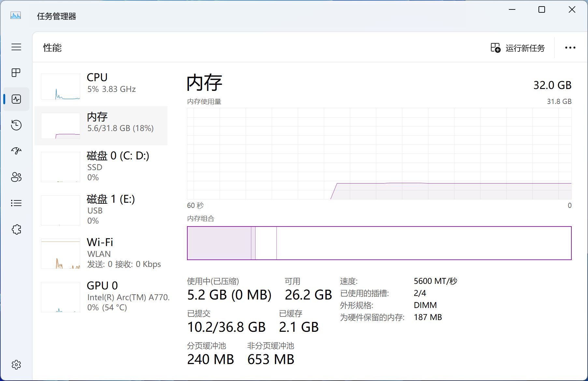Open the Startup apps page icon

tap(16, 151)
